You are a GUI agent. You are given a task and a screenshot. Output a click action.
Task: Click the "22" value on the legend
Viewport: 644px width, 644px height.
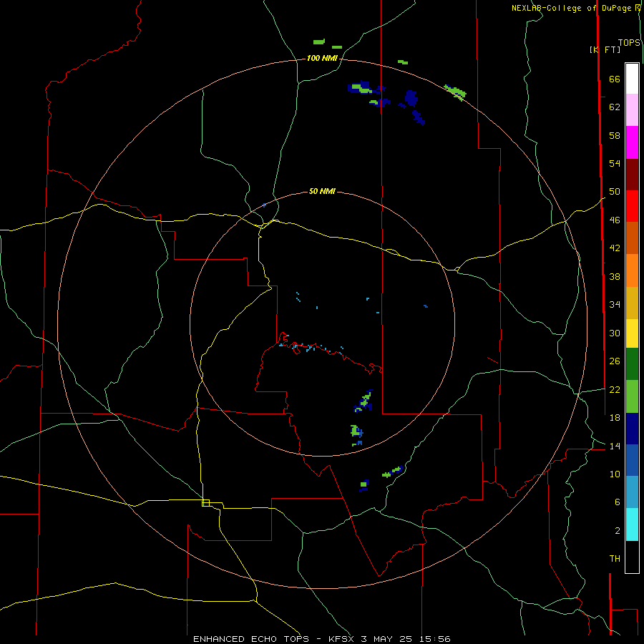[615, 389]
